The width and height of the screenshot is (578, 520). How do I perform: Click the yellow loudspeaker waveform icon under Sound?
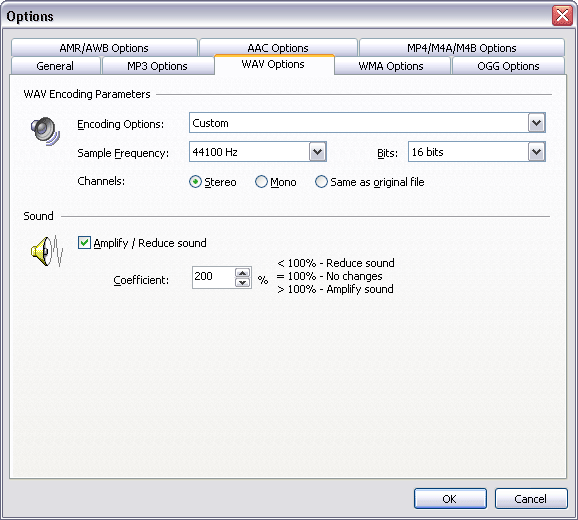click(x=47, y=251)
